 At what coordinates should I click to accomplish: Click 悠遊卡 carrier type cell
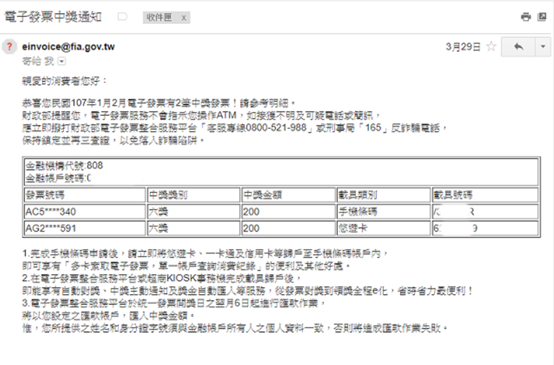tap(383, 228)
